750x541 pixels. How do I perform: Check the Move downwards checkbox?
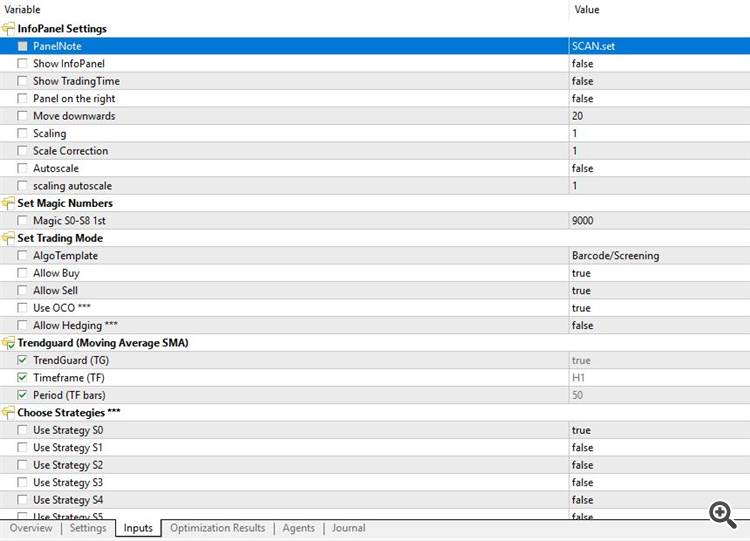click(x=22, y=116)
